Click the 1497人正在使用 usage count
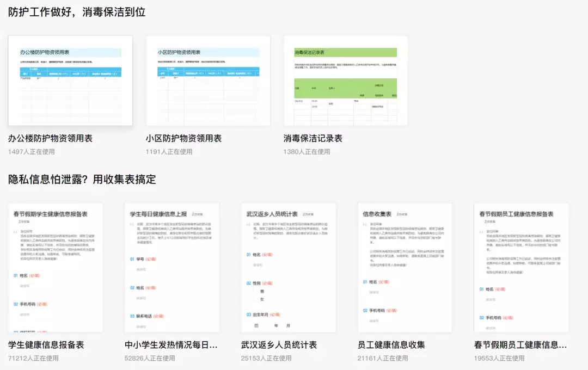This screenshot has width=588, height=370. pyautogui.click(x=32, y=152)
